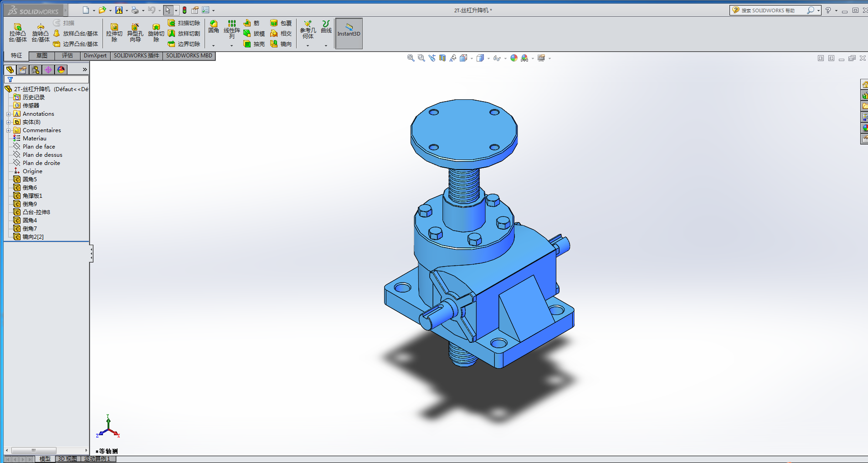Image resolution: width=868 pixels, height=463 pixels.
Task: Click the Rebuild traffic light icon
Action: (x=185, y=10)
